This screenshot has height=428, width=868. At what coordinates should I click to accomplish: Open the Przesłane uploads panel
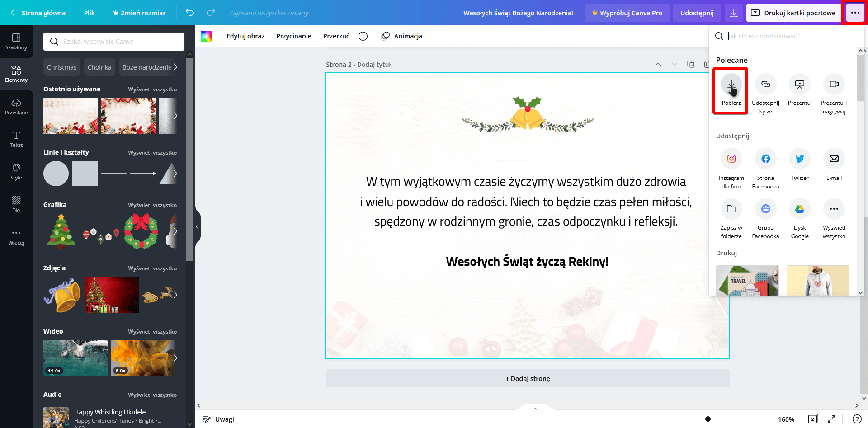(16, 107)
